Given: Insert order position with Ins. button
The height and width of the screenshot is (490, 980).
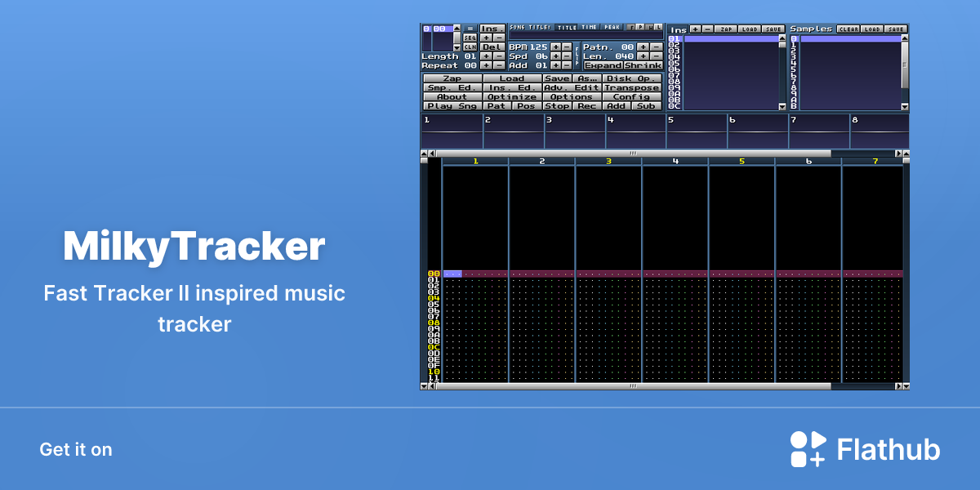Looking at the screenshot, I should coord(492,29).
